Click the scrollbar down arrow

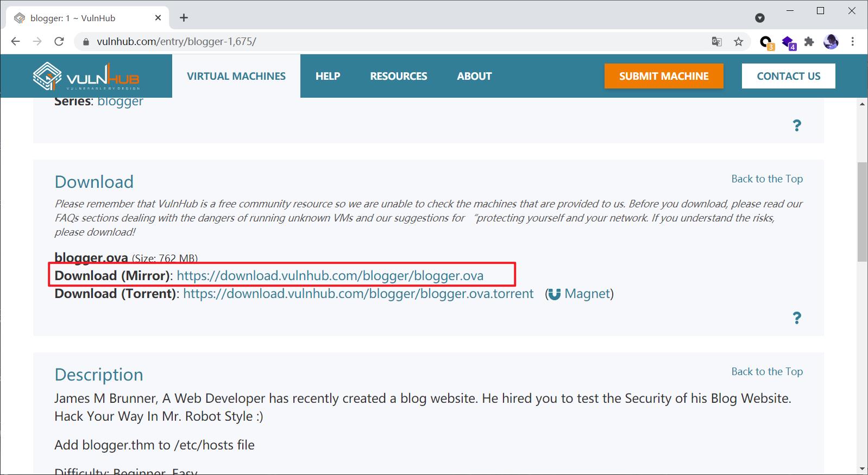pos(862,468)
